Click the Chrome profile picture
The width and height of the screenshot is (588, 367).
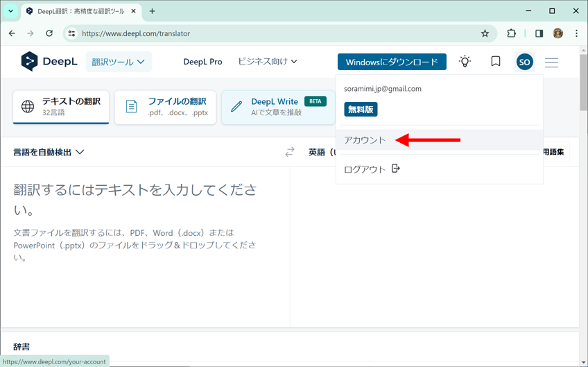click(x=558, y=33)
